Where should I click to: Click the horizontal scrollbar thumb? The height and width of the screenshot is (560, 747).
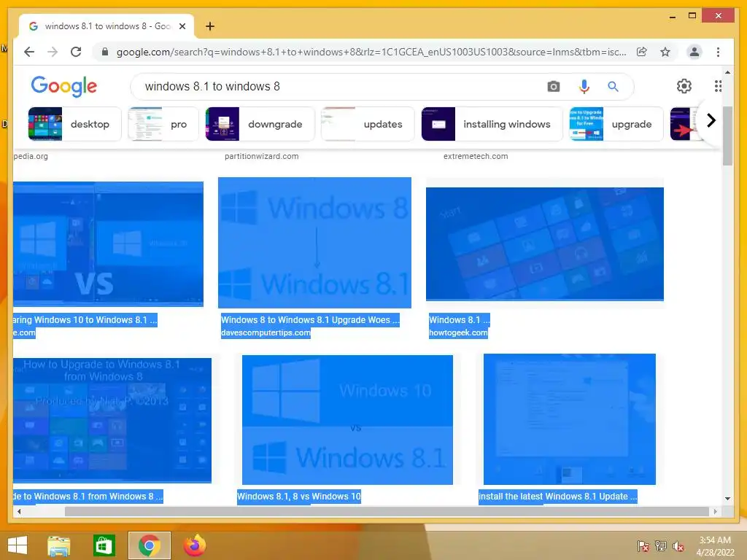tap(387, 511)
